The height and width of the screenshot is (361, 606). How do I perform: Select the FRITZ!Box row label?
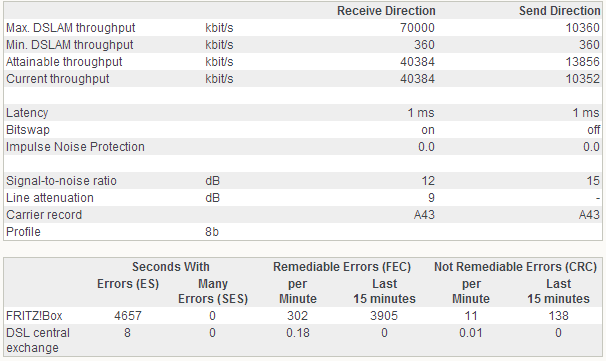pyautogui.click(x=34, y=316)
